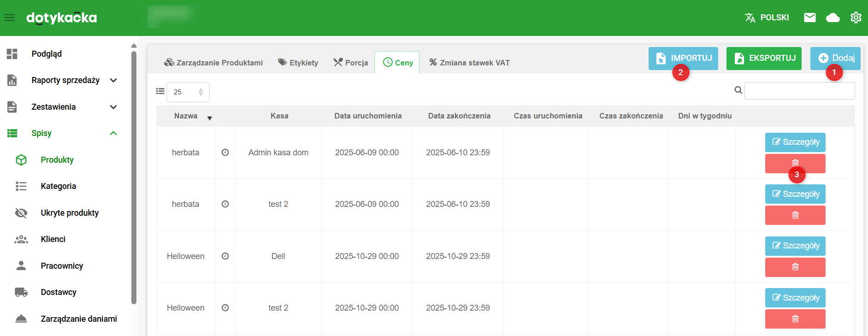Sort table by Nazwa column arrow

coord(209,118)
